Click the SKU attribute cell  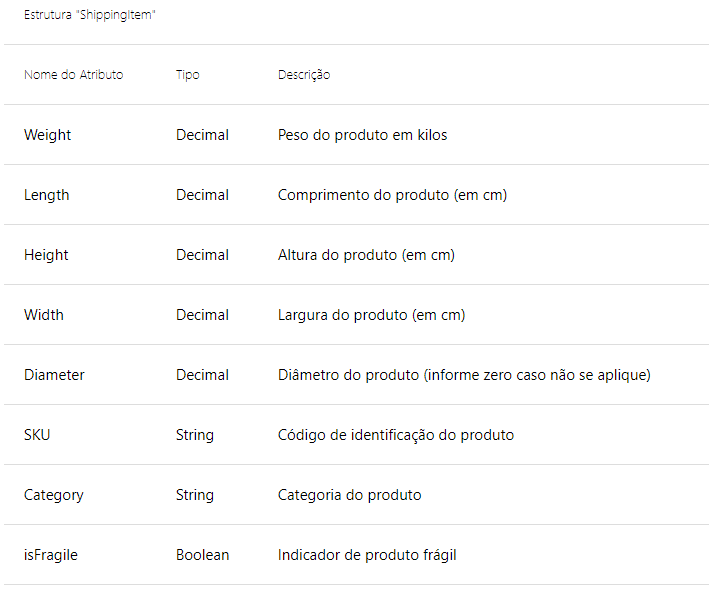click(37, 435)
